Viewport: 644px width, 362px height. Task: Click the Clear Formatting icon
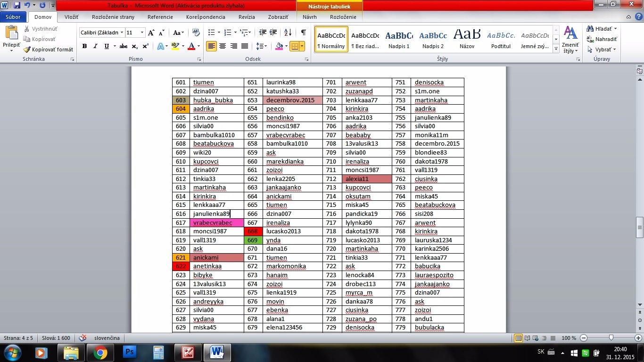click(x=197, y=33)
